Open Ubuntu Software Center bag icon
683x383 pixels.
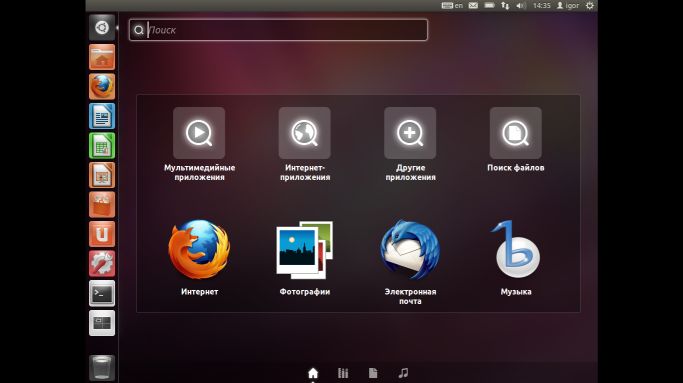tap(102, 205)
